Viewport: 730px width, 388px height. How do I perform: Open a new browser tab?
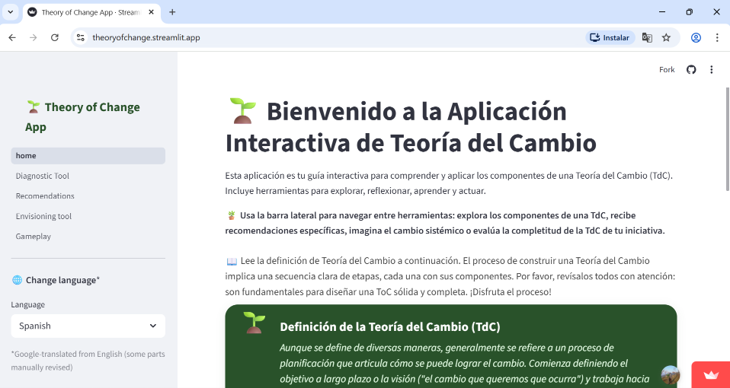[172, 12]
